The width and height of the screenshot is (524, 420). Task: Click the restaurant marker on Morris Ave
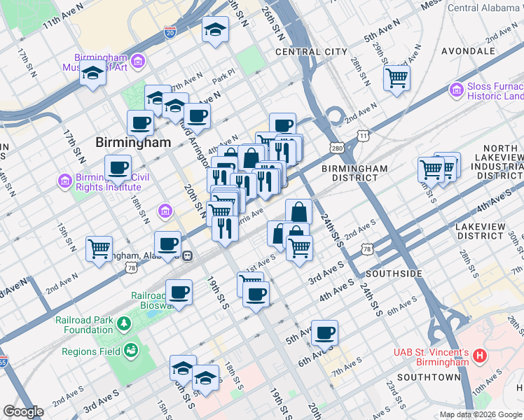pos(226,229)
